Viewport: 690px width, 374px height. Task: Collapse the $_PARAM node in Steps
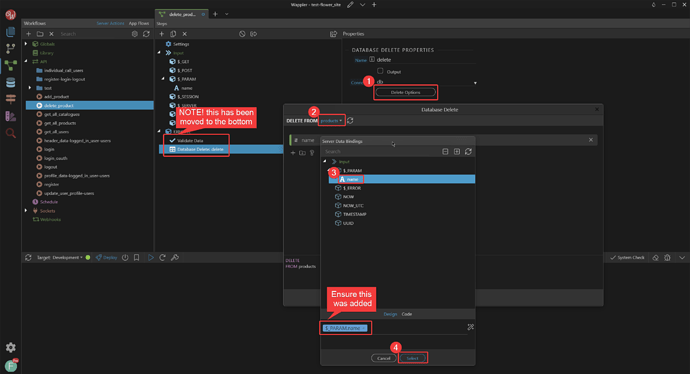163,79
